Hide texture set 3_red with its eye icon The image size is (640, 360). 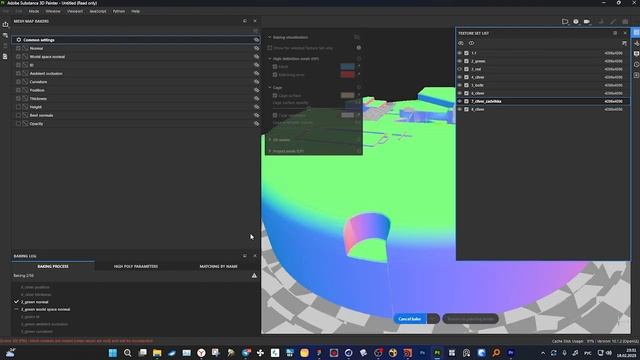(x=460, y=69)
